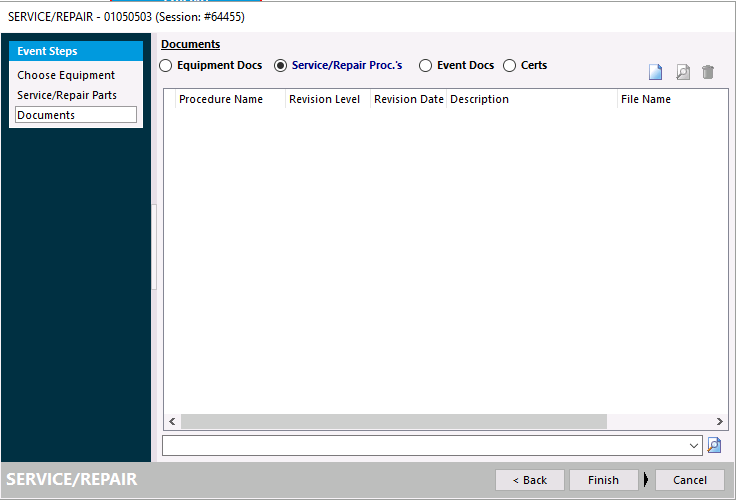Open the Choose Equipment step
The height and width of the screenshot is (500, 736).
coord(66,75)
